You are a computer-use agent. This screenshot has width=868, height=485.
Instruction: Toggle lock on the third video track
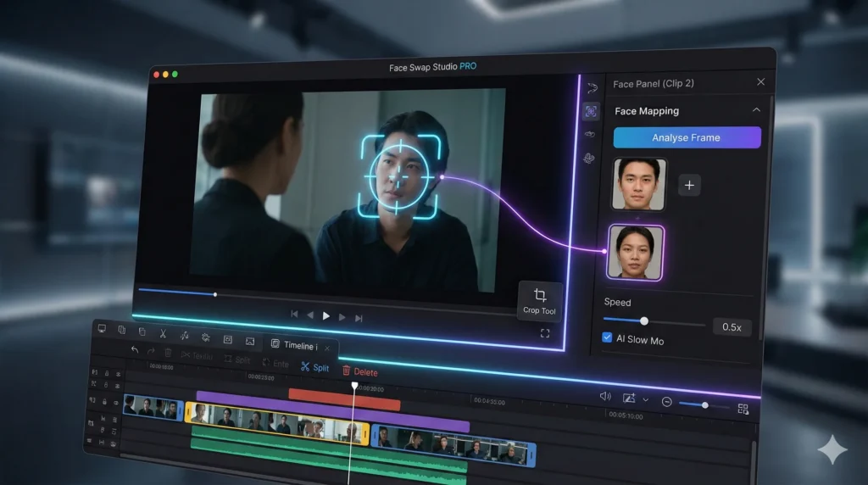tap(104, 402)
